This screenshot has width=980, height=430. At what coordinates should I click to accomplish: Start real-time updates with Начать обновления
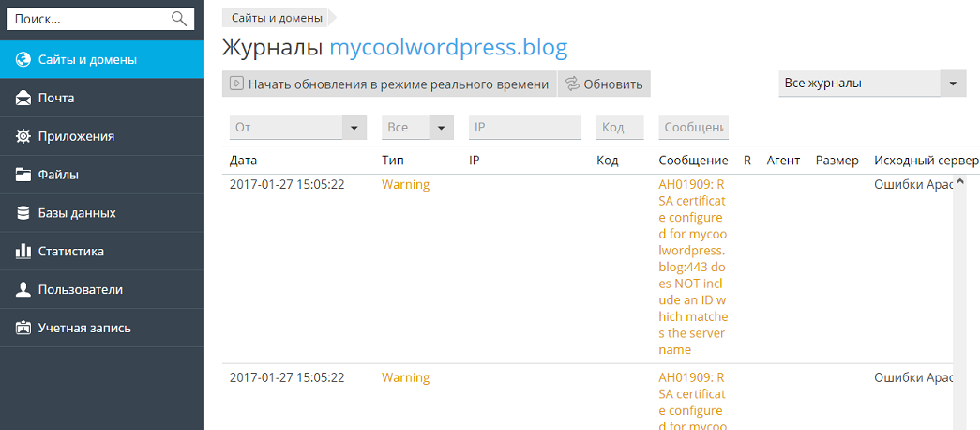point(389,84)
